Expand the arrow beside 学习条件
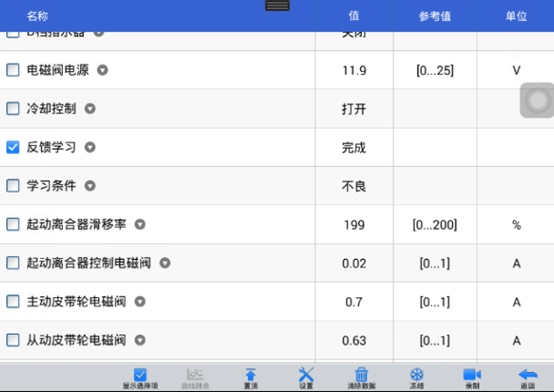Image resolution: width=554 pixels, height=392 pixels. pos(90,186)
